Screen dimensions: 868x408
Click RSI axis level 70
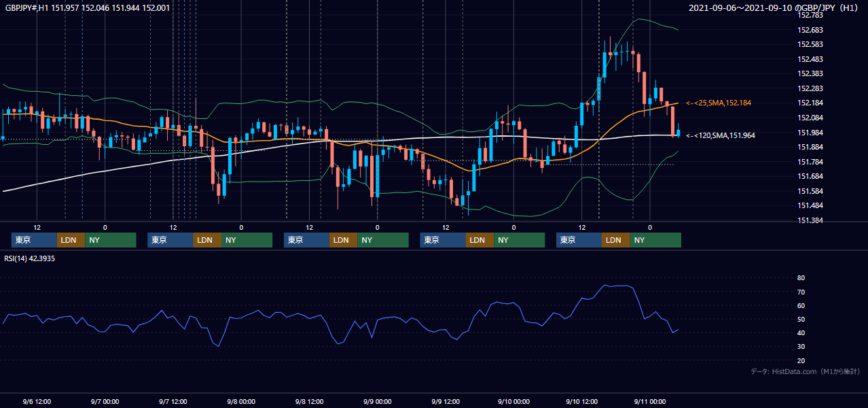(801, 292)
